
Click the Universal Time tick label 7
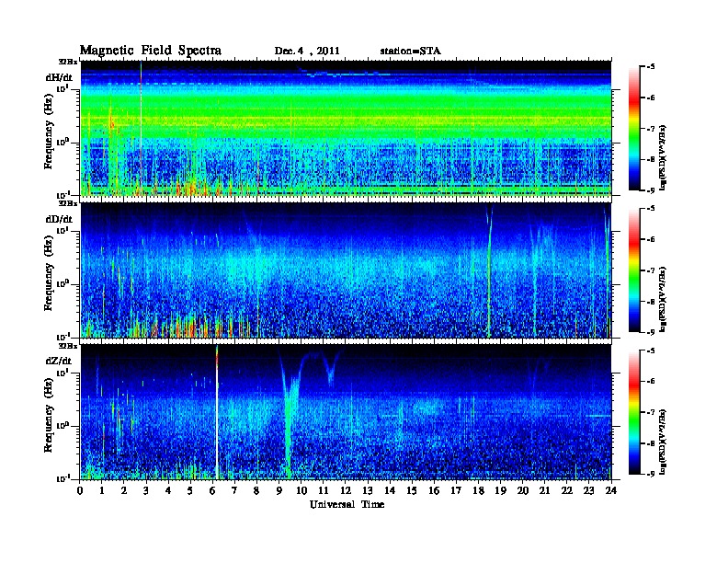tap(234, 490)
